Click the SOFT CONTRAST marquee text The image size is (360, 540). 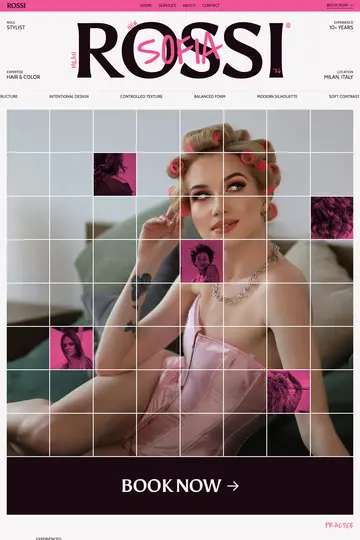click(x=344, y=96)
